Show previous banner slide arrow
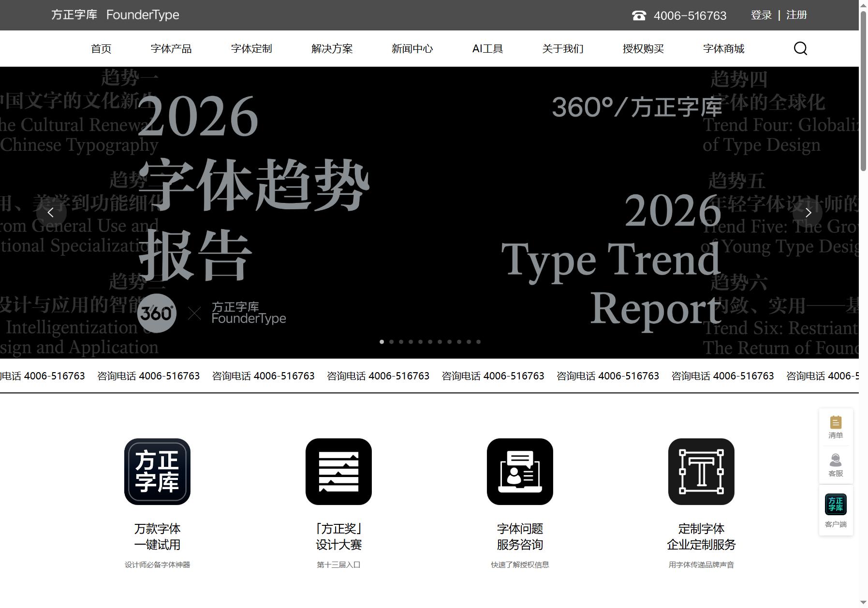This screenshot has width=868, height=608. point(51,212)
